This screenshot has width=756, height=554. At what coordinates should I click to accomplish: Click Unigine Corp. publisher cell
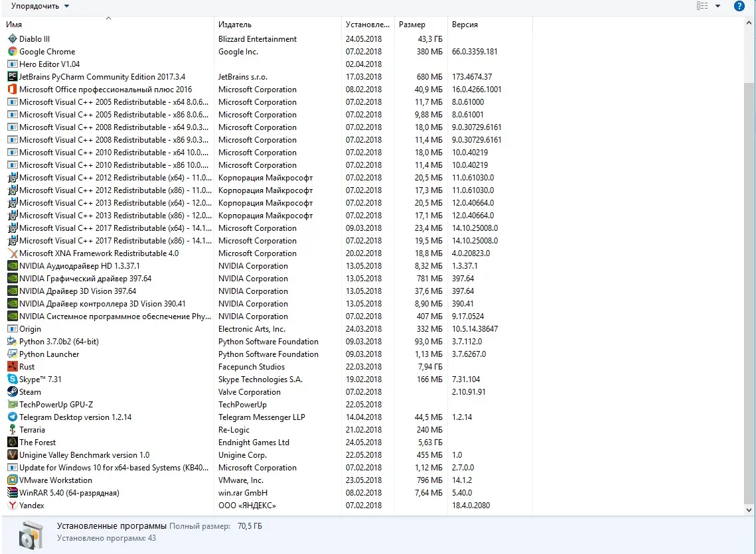[x=242, y=454]
